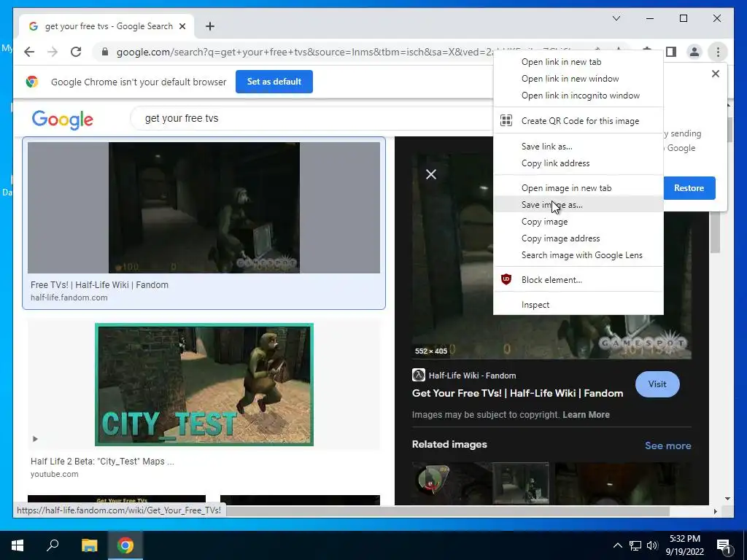Screen dimensions: 747x560
Task: Show hidden tray icons chevron
Action: [x=617, y=545]
